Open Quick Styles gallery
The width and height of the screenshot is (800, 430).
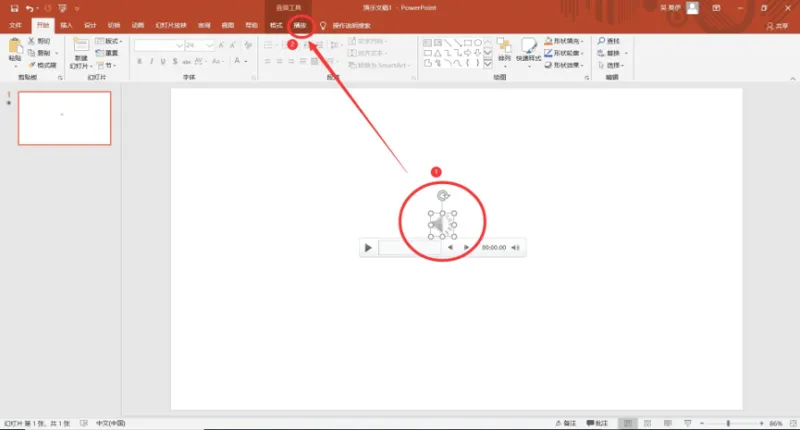click(x=528, y=51)
